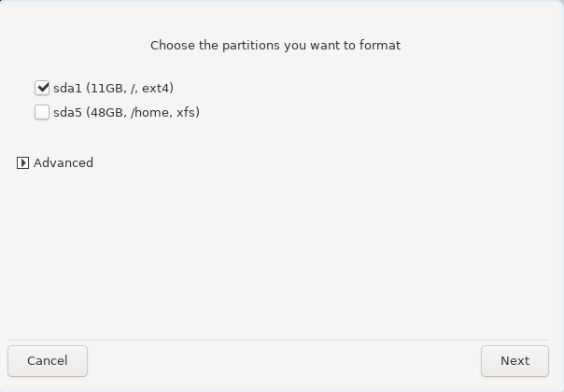Toggle the checkmark box beside sda1

(42, 88)
